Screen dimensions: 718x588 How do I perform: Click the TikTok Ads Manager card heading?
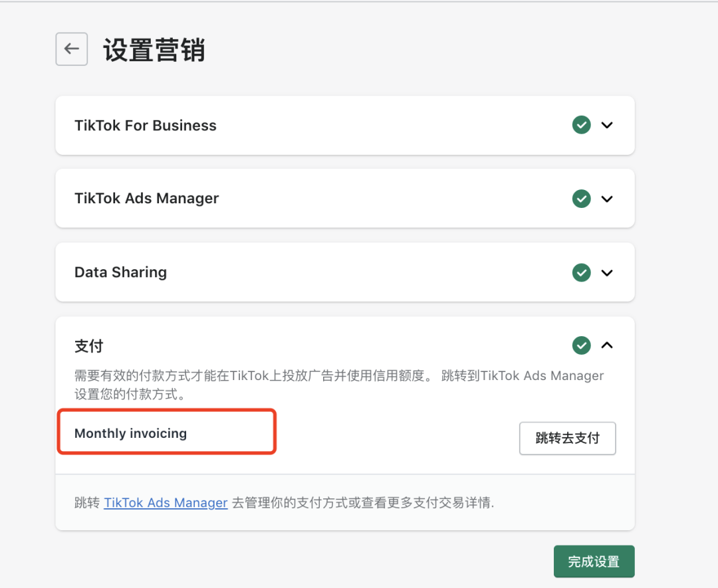tap(146, 199)
